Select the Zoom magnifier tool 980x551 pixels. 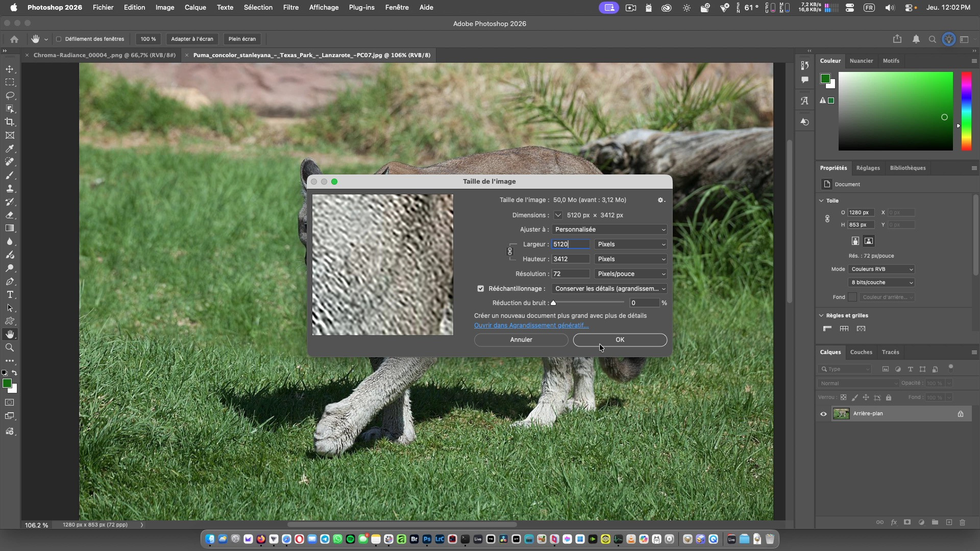10,347
